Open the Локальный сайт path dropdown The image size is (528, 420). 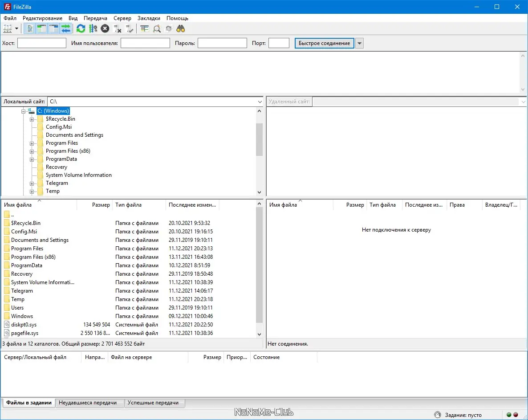coord(260,102)
